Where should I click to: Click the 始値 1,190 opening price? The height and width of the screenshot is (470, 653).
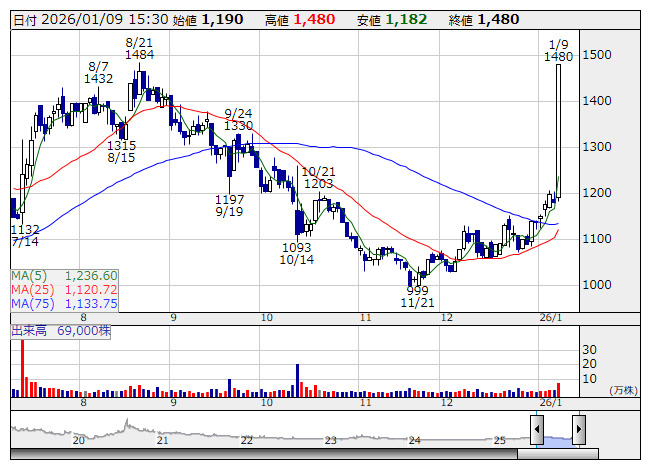click(x=208, y=20)
